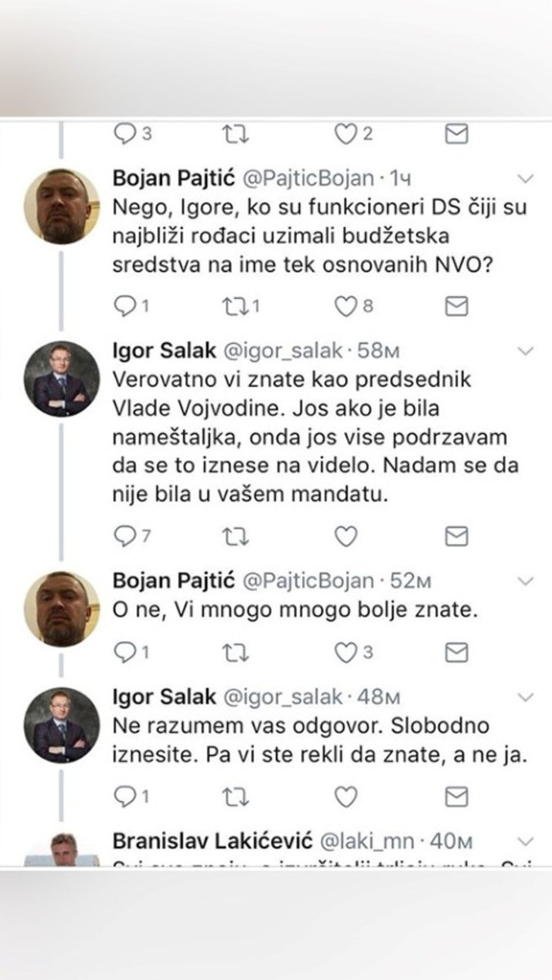552x980 pixels.
Task: Expand the menu on Igor Salak's 58м tweet
Action: click(x=526, y=351)
